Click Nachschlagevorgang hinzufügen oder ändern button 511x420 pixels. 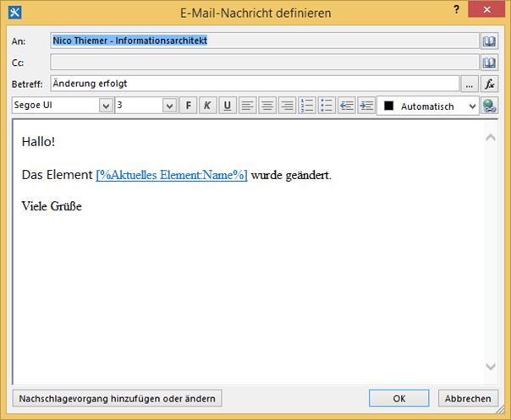click(117, 398)
